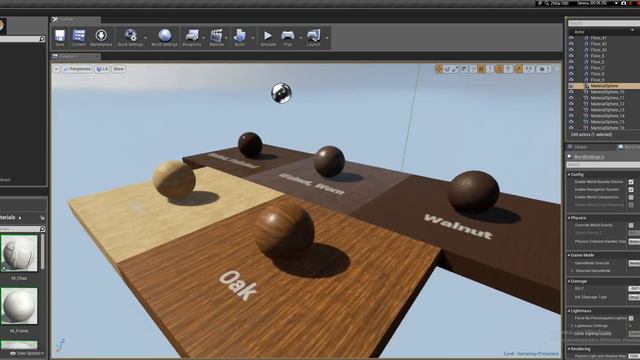This screenshot has height=360, width=640.
Task: Click the Launch device icon
Action: tap(313, 36)
